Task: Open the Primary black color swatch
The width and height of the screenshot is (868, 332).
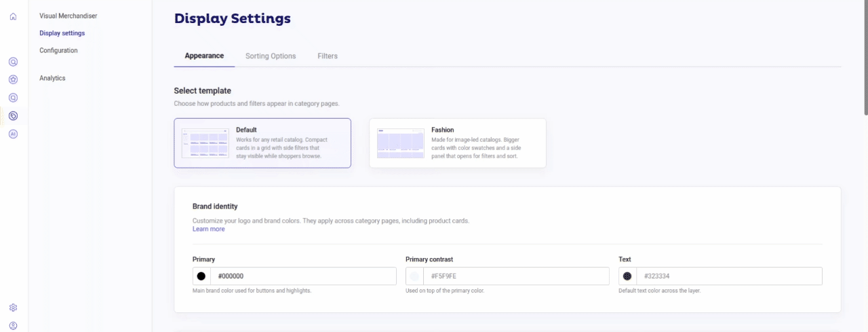Action: click(201, 276)
